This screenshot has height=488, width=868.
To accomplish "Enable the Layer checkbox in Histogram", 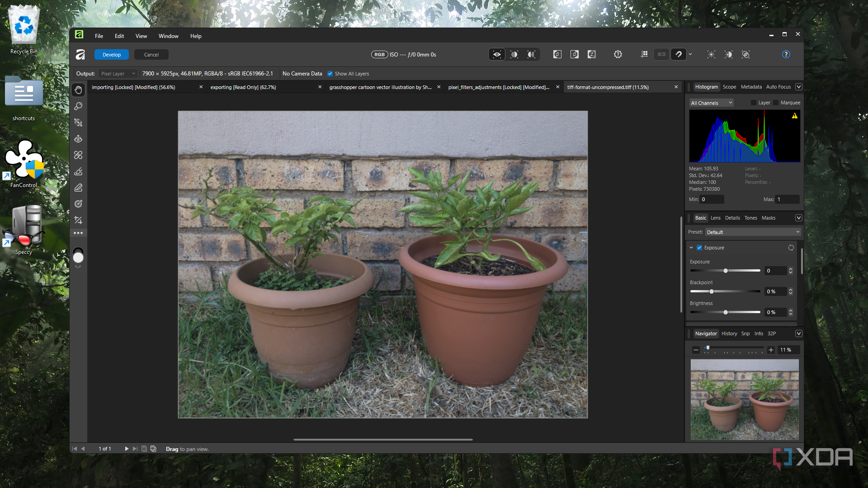I will (x=754, y=103).
